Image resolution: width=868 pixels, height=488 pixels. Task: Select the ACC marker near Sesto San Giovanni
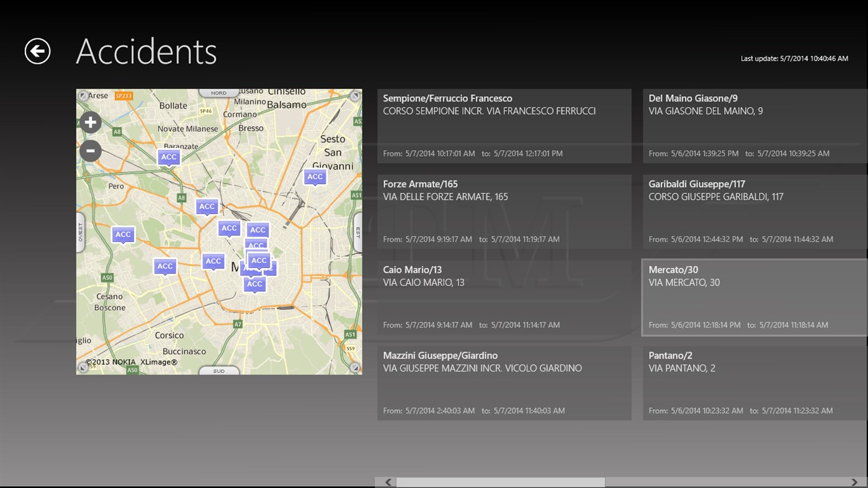pos(315,177)
